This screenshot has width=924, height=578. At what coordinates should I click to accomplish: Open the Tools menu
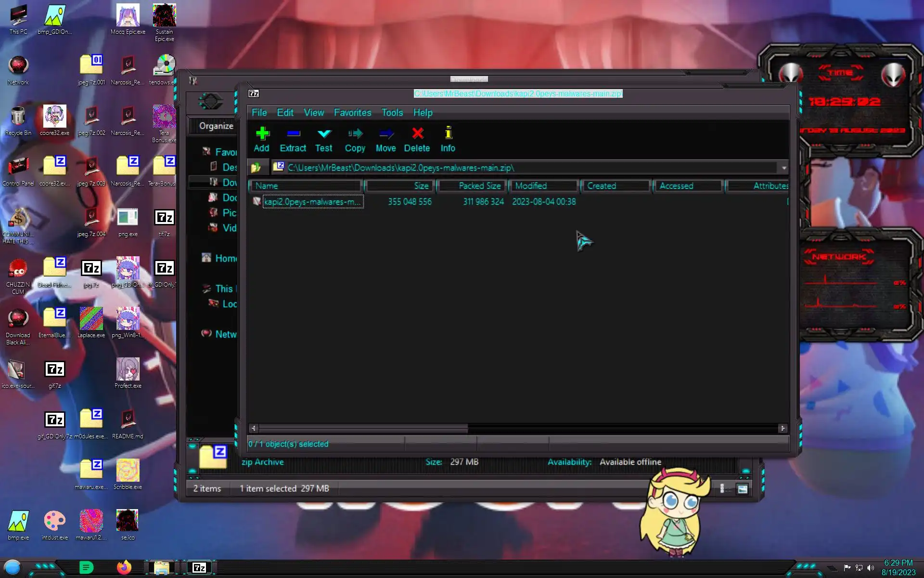(x=392, y=113)
